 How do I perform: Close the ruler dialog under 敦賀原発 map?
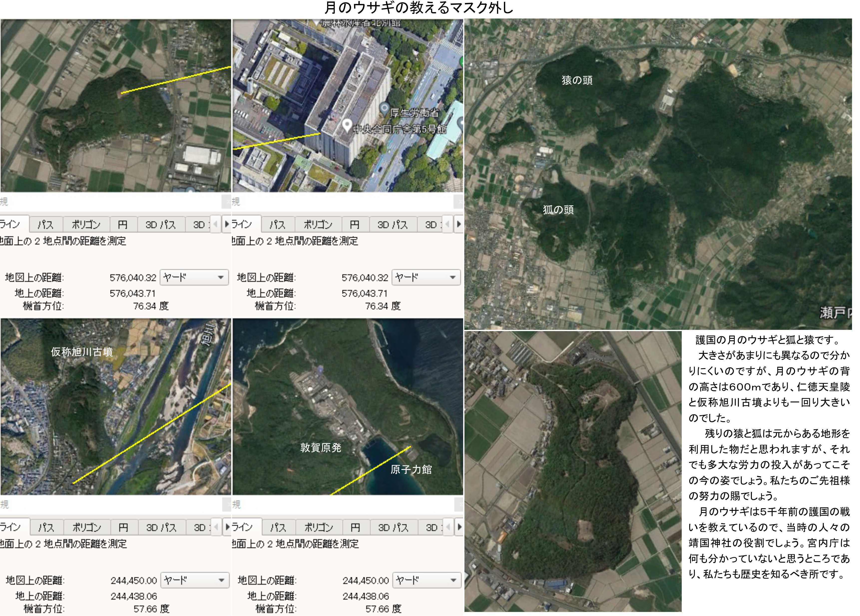[x=459, y=504]
